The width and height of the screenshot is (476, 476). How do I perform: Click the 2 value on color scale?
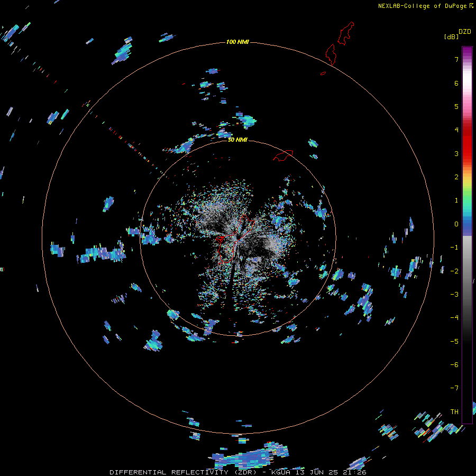(456, 177)
